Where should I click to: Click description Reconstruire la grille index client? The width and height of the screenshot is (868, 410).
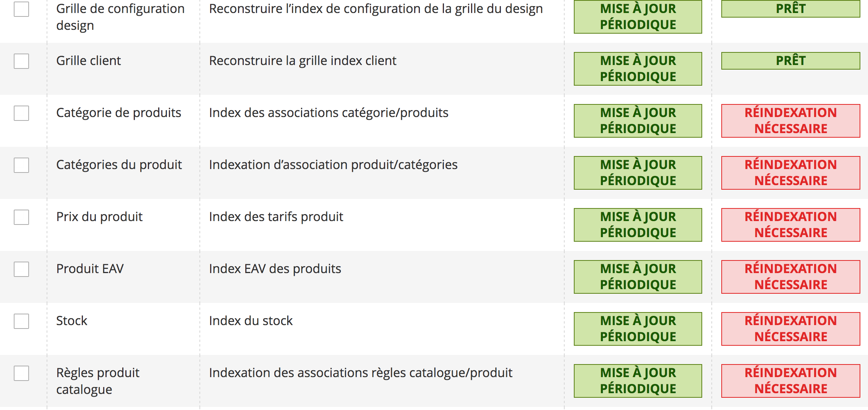coord(303,61)
